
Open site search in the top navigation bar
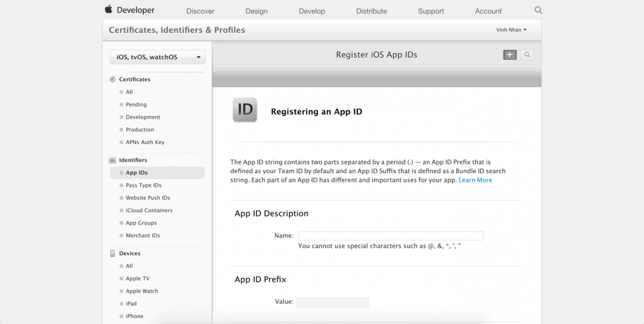(x=538, y=10)
